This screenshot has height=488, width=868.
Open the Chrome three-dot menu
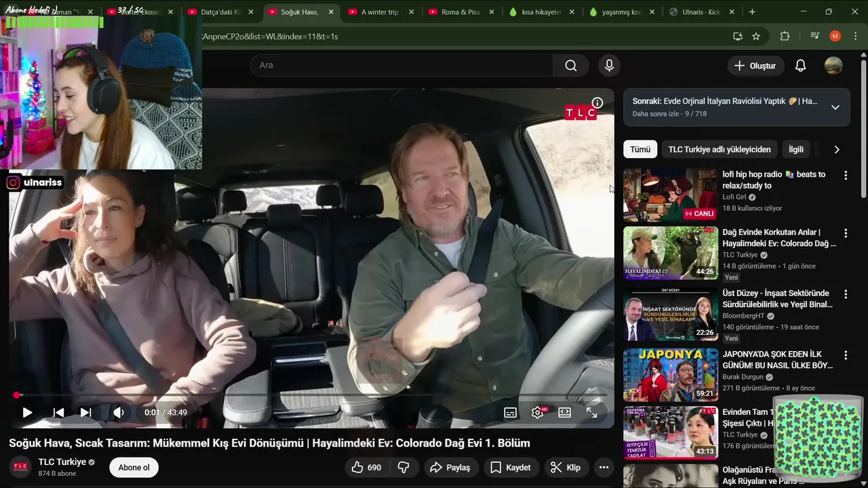[x=854, y=36]
